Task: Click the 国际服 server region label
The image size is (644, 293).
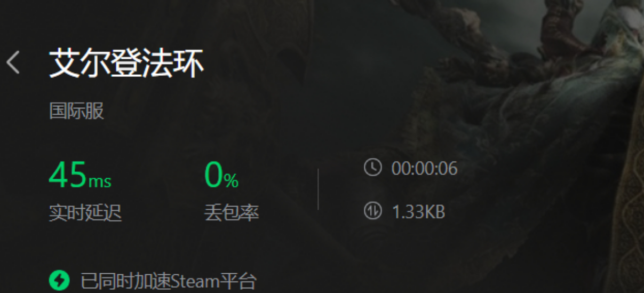Action: [x=76, y=111]
